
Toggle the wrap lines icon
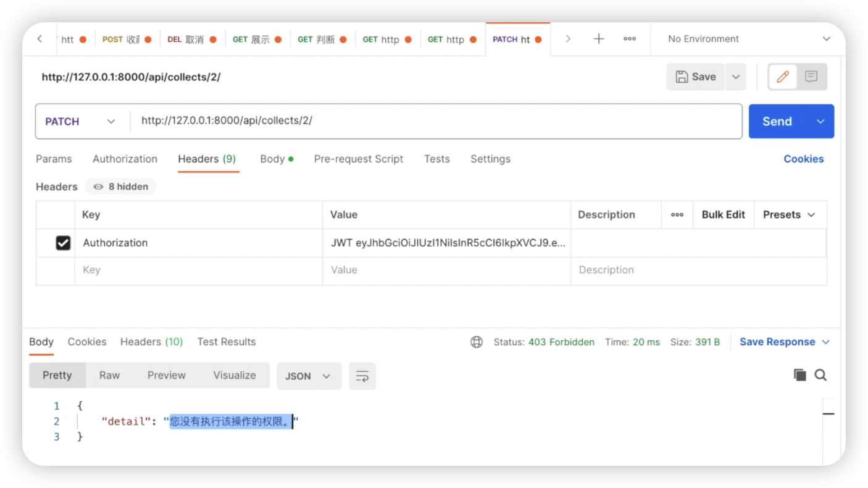[362, 376]
